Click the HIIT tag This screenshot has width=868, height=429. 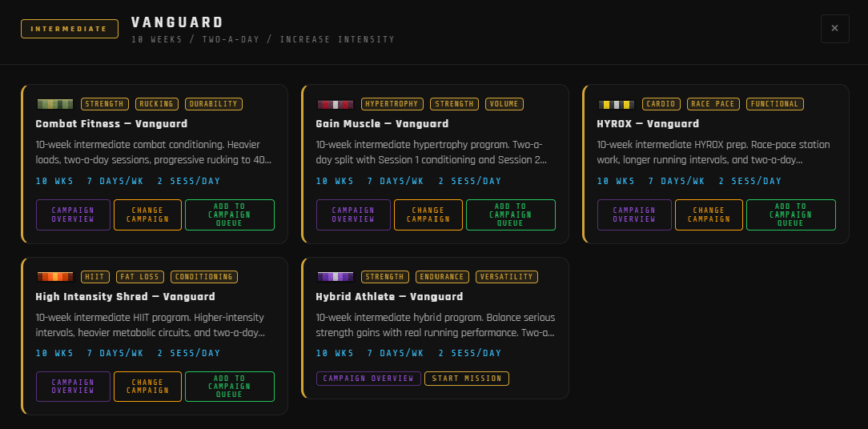click(x=96, y=277)
